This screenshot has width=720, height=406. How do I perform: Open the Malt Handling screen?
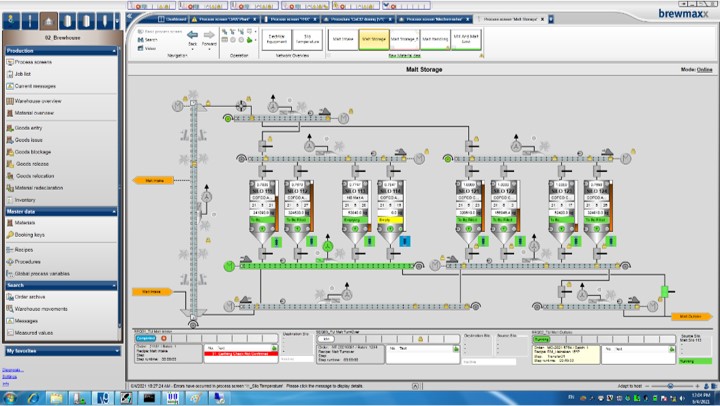436,38
